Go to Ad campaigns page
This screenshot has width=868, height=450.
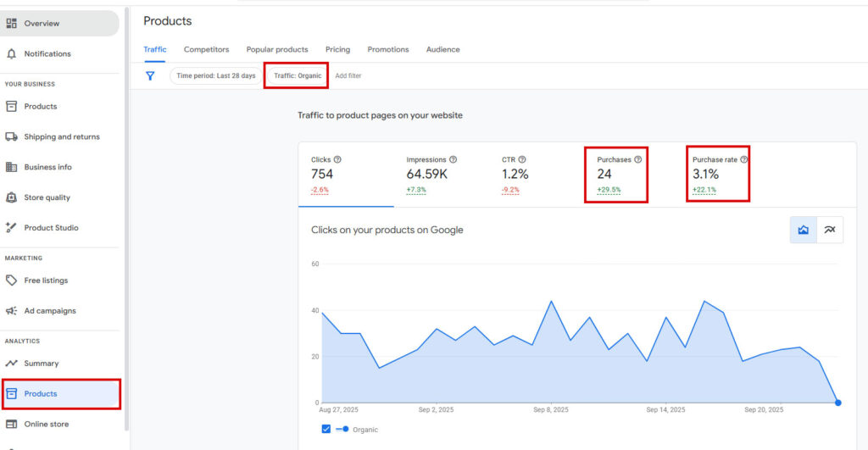coord(49,311)
